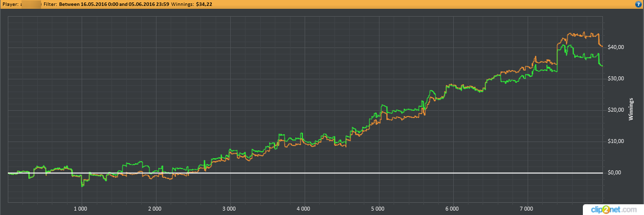Click the $30,00 y-axis label
Image resolution: width=644 pixels, height=215 pixels.
click(x=615, y=78)
